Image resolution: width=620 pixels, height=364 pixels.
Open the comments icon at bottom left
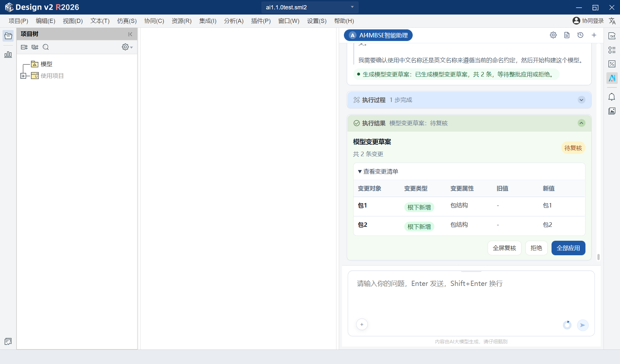click(x=8, y=341)
